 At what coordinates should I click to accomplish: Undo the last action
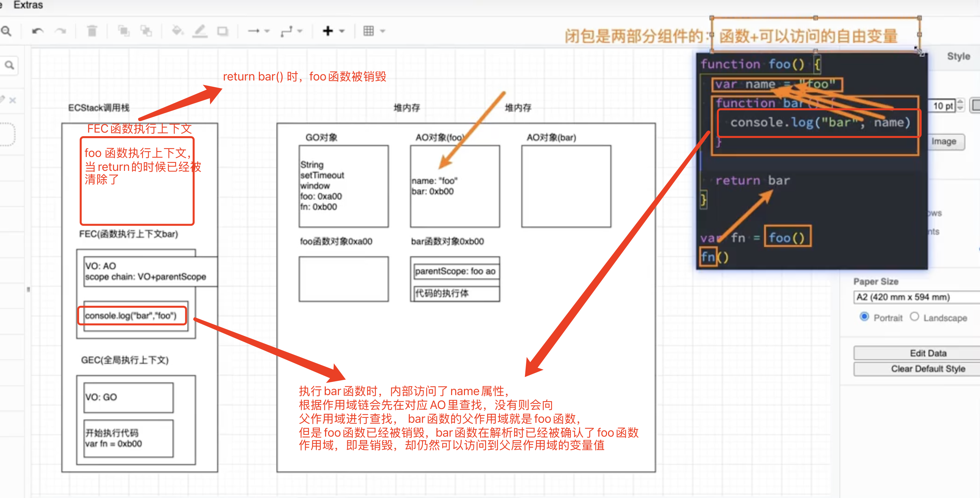tap(37, 31)
